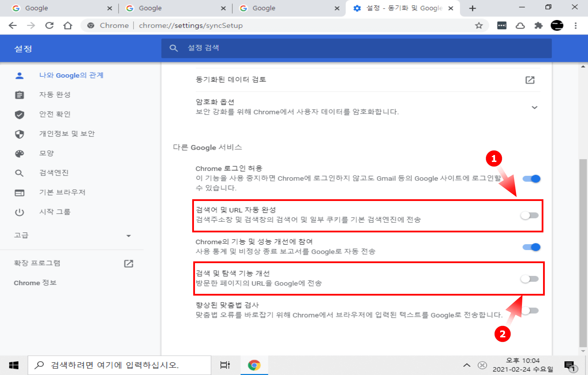The width and height of the screenshot is (588, 375).
Task: Open the Chrome 정보 page
Action: (x=35, y=283)
